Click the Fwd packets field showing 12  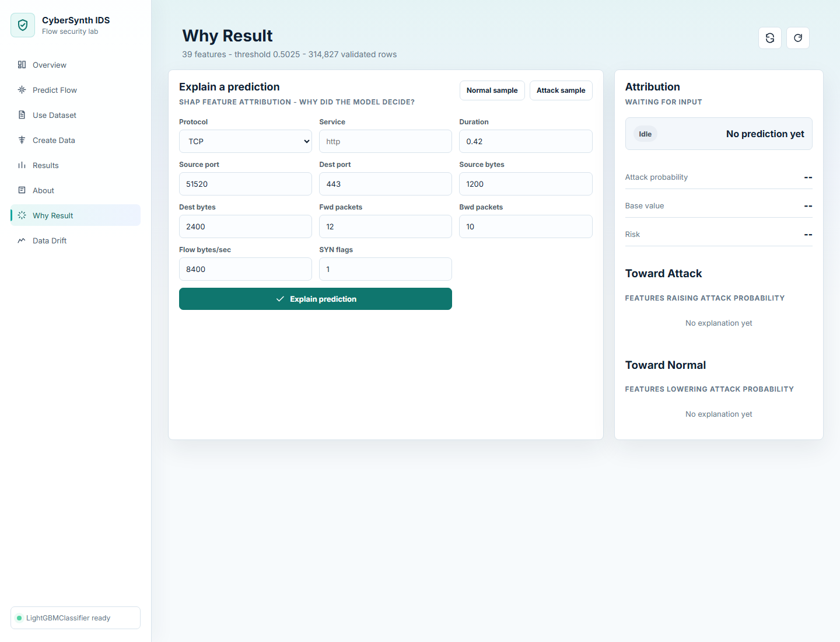pyautogui.click(x=386, y=226)
